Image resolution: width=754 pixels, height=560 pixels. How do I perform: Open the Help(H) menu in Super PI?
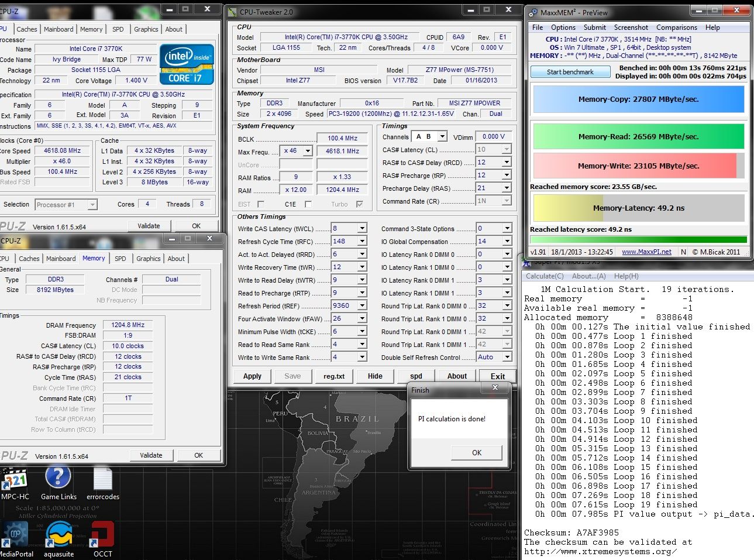click(x=626, y=276)
